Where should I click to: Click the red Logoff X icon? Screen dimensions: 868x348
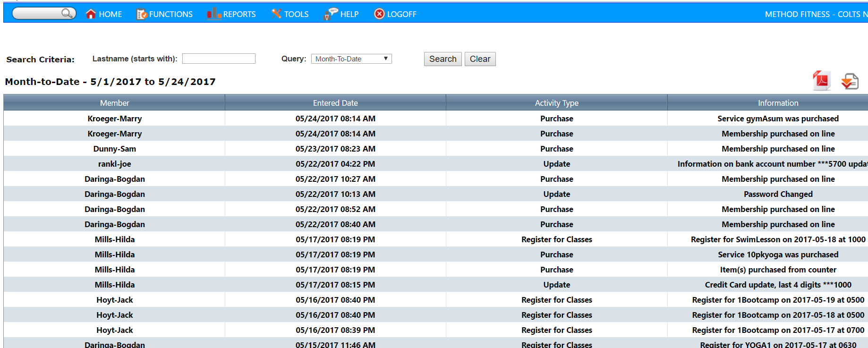[x=379, y=14]
